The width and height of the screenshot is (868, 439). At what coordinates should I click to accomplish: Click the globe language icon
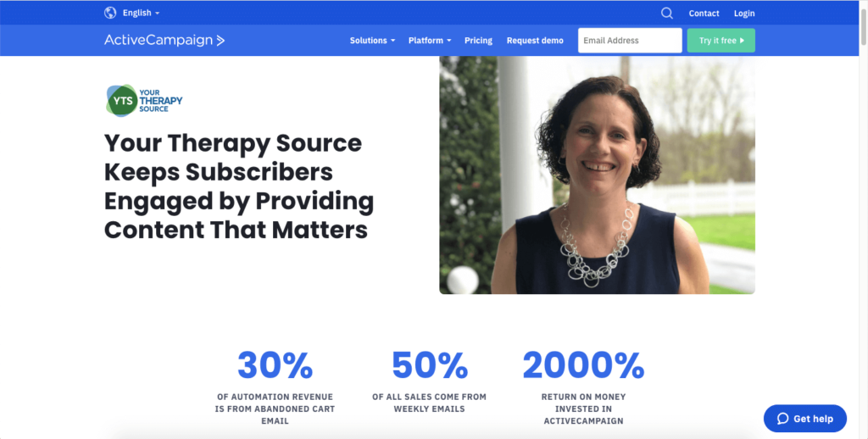(x=110, y=13)
